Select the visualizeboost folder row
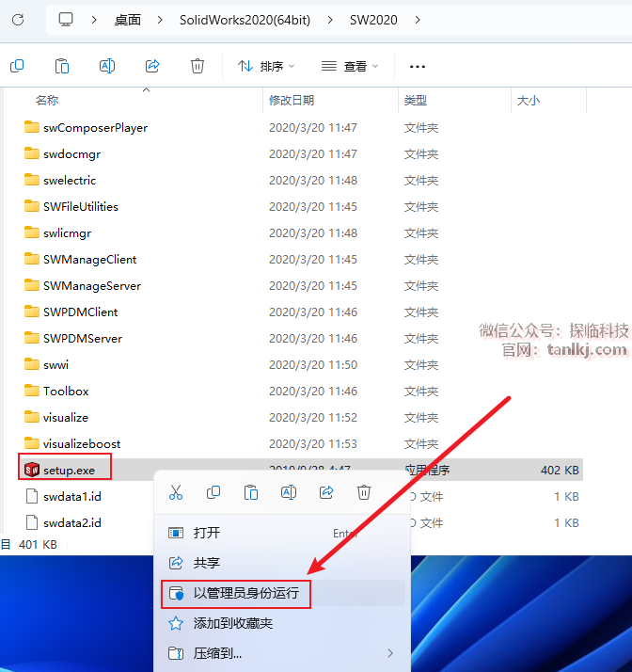 tap(303, 443)
